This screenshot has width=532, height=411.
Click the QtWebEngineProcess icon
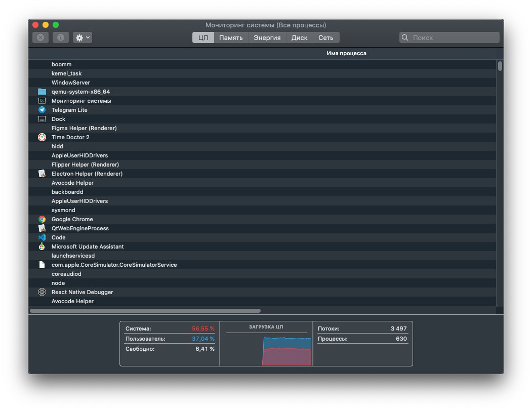tap(42, 228)
